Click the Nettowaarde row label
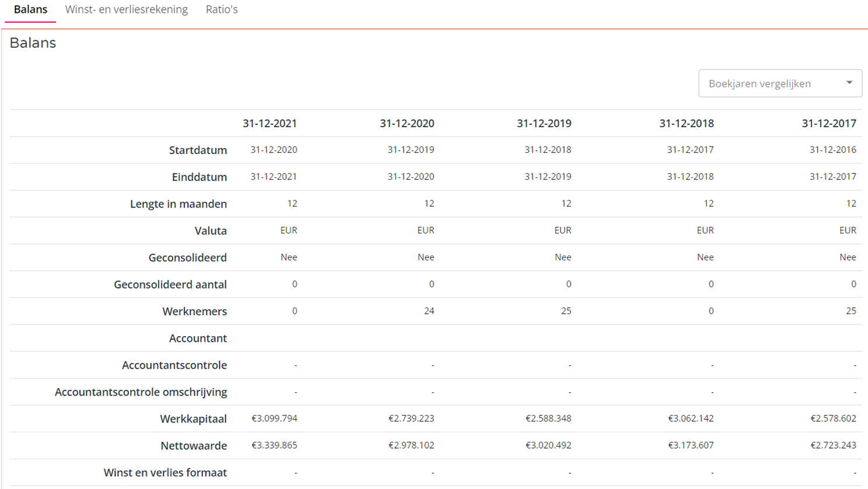Viewport: 868px width, 489px height. click(x=193, y=446)
